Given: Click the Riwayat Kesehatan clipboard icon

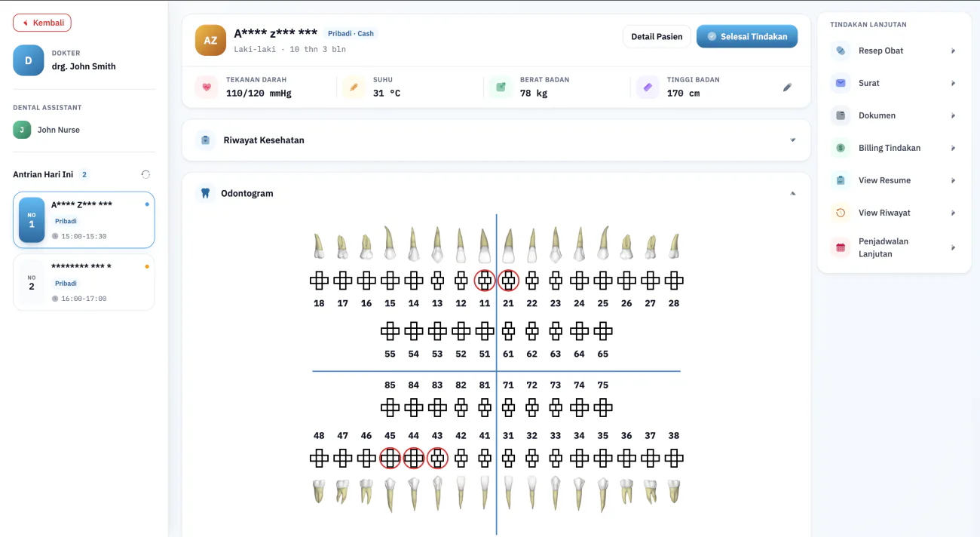Looking at the screenshot, I should (x=205, y=140).
